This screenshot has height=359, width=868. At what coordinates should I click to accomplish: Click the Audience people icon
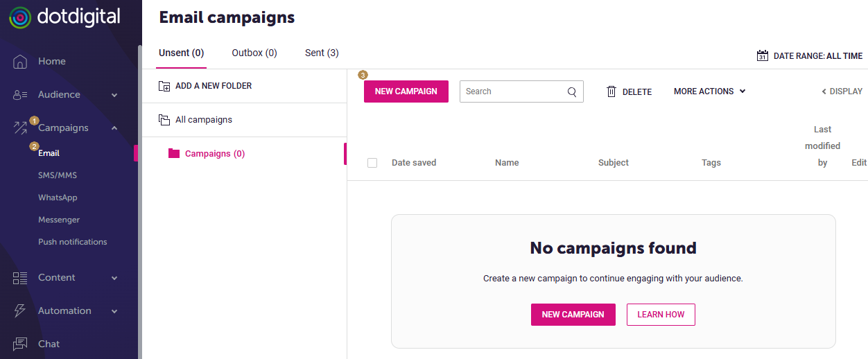[x=20, y=95]
